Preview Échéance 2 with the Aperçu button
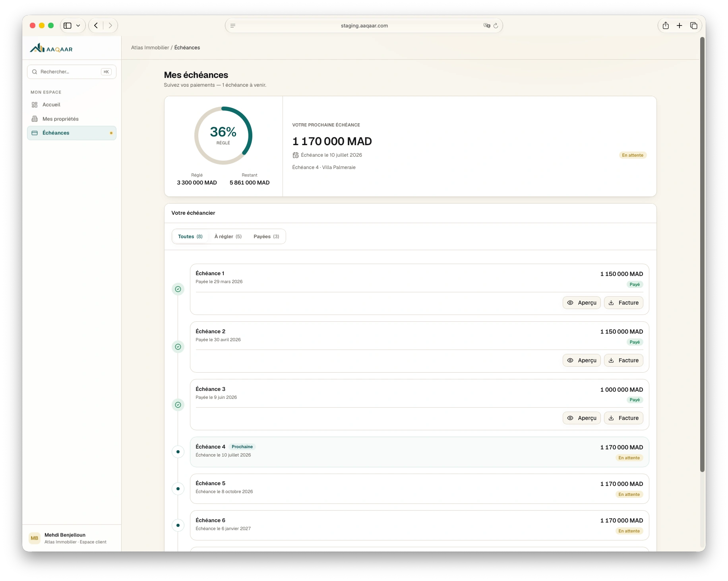 [582, 360]
